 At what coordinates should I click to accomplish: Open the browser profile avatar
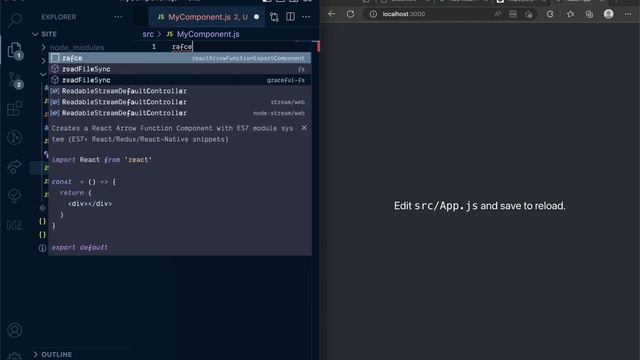pyautogui.click(x=609, y=14)
